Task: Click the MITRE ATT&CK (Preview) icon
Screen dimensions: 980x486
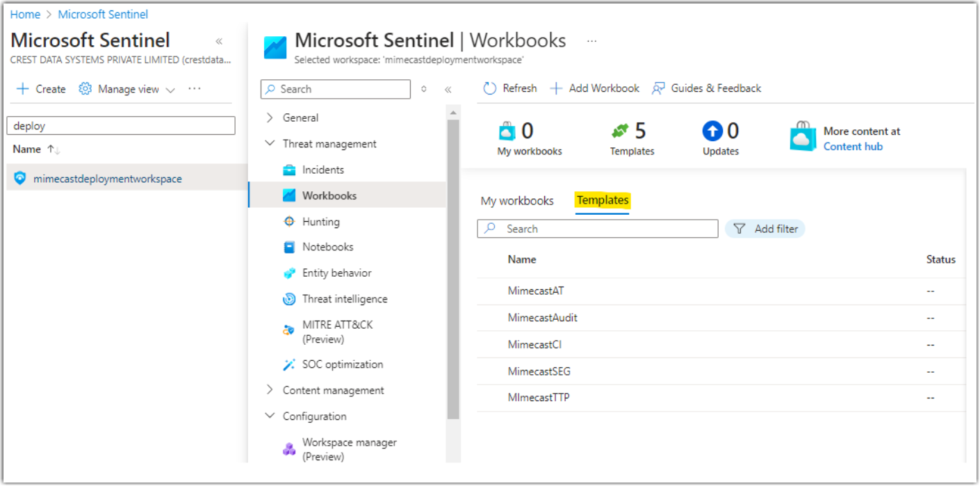Action: click(x=288, y=329)
